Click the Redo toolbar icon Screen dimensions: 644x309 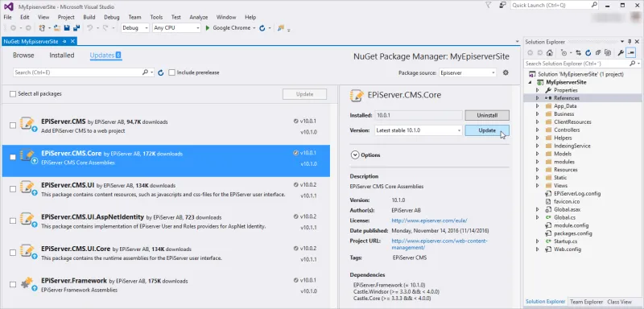coord(105,28)
